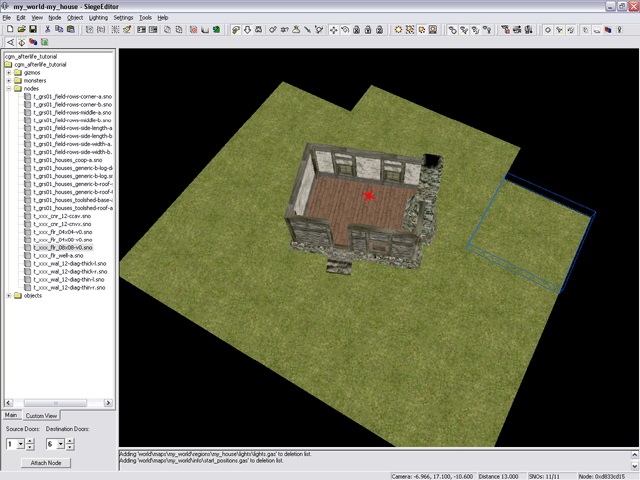Click the Attach Node button
Viewport: 640px width, 480px height.
(46, 463)
